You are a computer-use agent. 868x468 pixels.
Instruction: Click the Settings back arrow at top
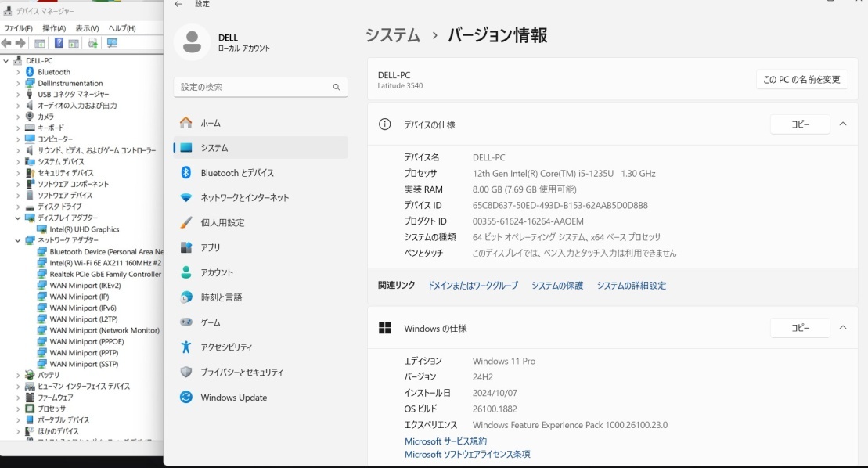[x=178, y=4]
